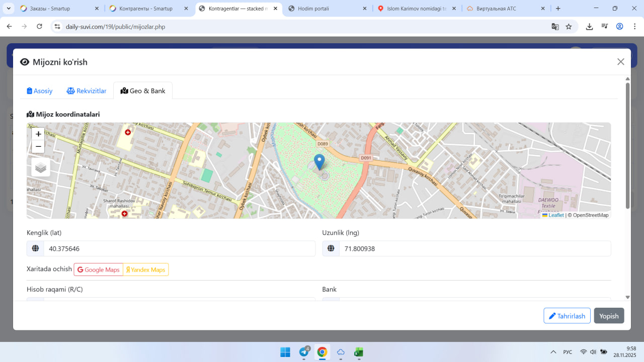The height and width of the screenshot is (362, 644).
Task: Zoom out on the map
Action: [x=38, y=147]
